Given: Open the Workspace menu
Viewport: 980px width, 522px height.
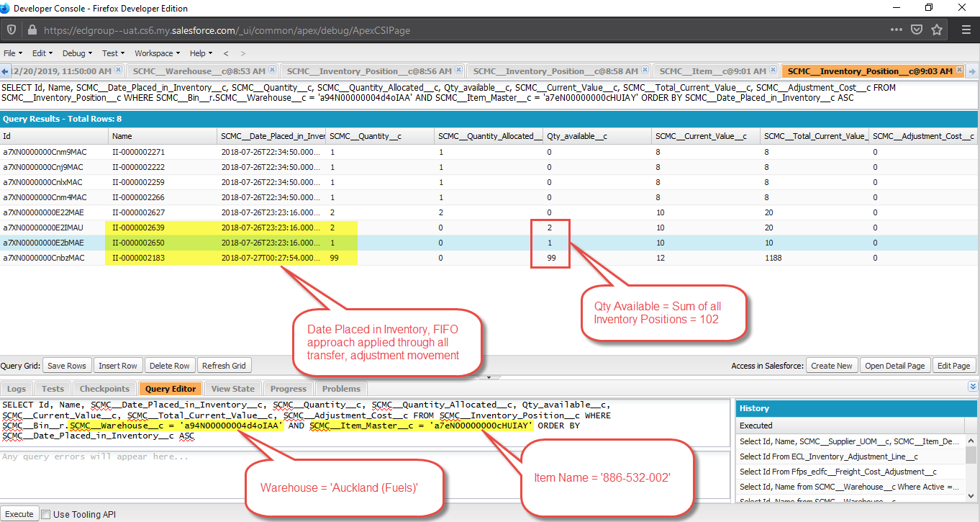Looking at the screenshot, I should [x=158, y=53].
